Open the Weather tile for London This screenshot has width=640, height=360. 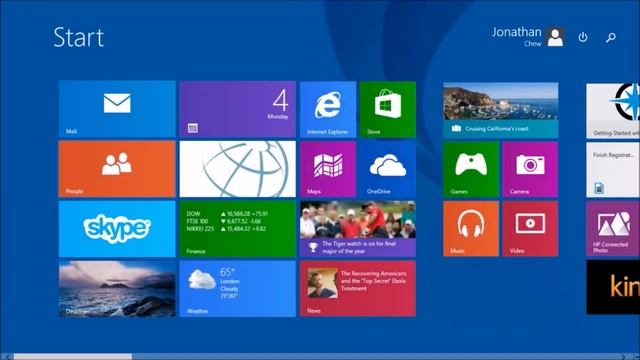pos(238,289)
